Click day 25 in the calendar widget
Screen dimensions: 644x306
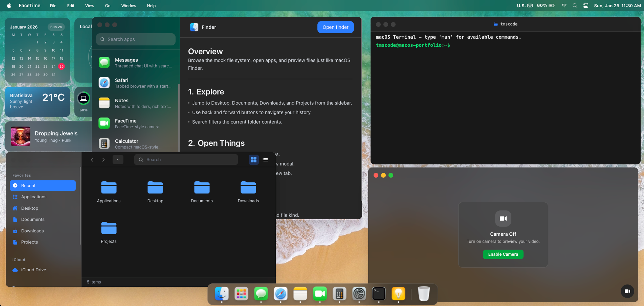61,66
